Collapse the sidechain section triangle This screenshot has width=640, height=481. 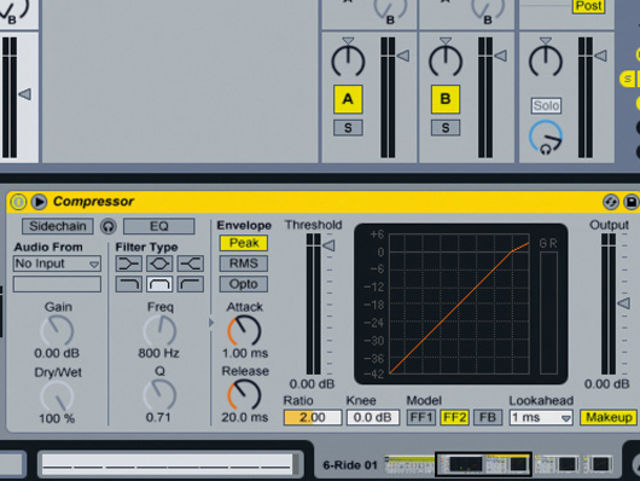[x=211, y=323]
